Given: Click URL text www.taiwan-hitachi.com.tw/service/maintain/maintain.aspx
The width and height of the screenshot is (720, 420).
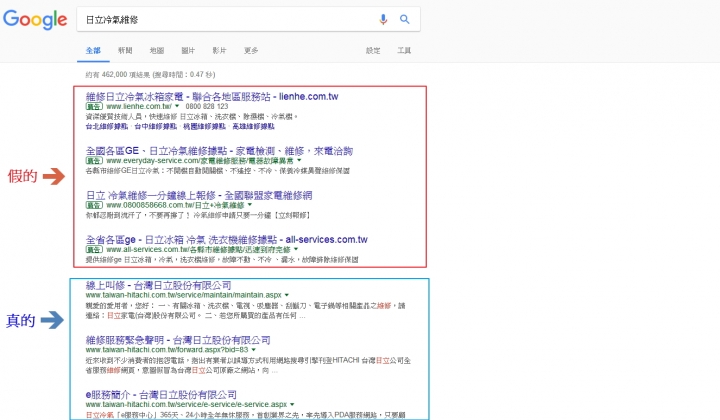Looking at the screenshot, I should [x=183, y=295].
